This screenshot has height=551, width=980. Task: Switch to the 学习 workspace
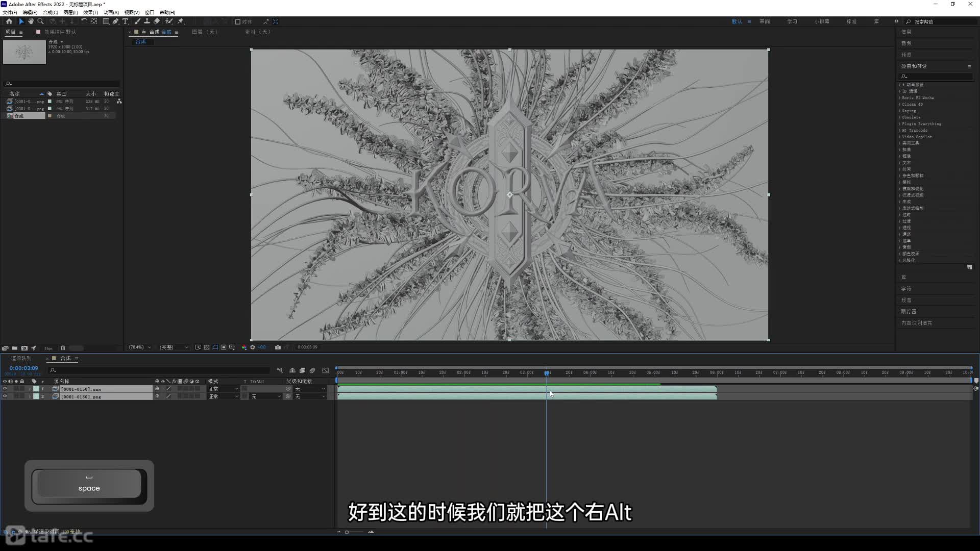(x=792, y=21)
